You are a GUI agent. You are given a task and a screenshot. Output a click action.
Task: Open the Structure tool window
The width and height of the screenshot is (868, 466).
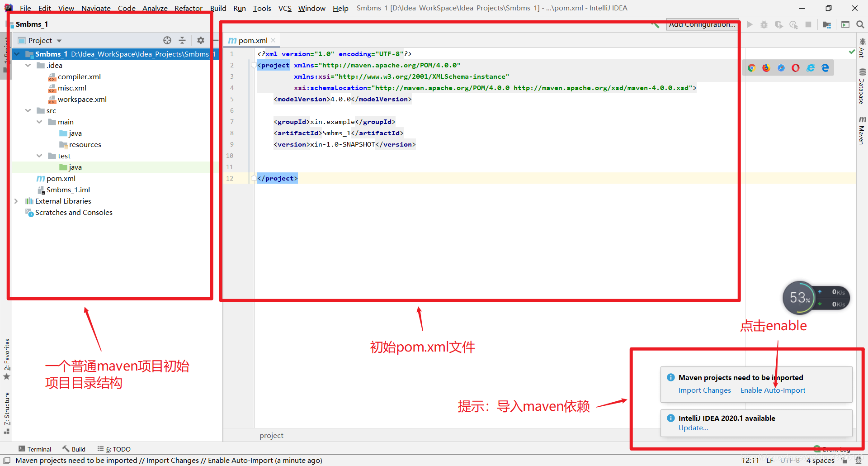tap(7, 413)
